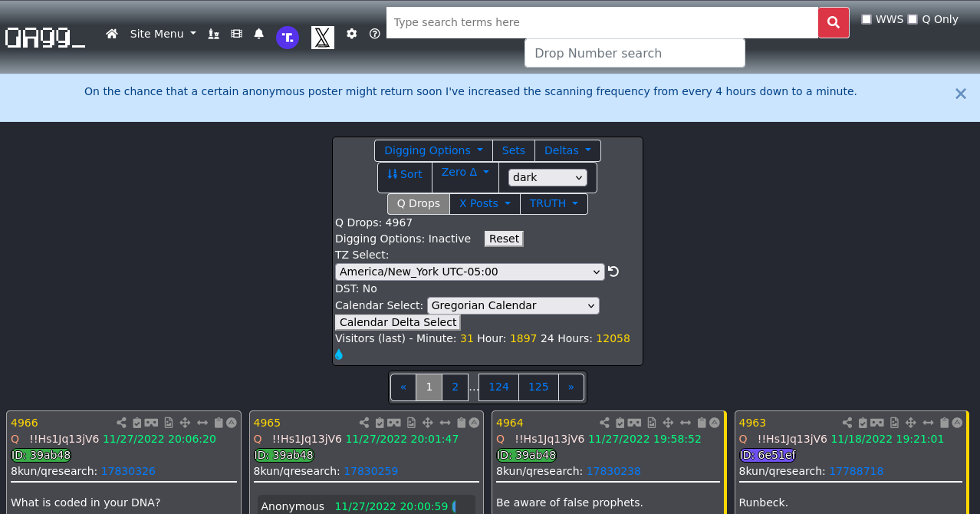Click the clipboard-check icon on drop 4966

coord(136,423)
